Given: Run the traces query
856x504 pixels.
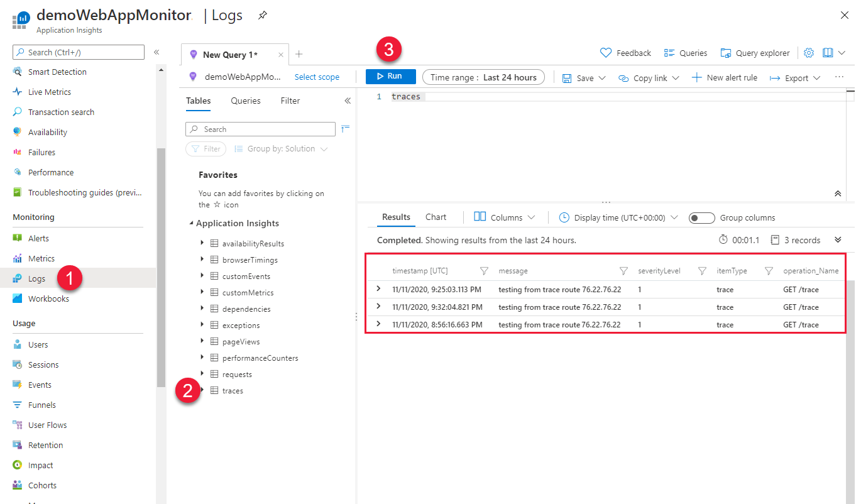Looking at the screenshot, I should [390, 75].
